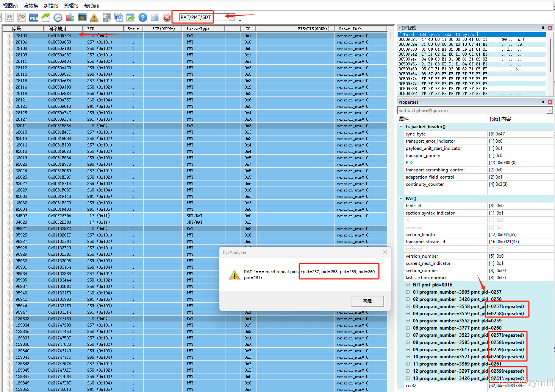The image size is (555, 392).
Task: Expand 05 program_number=3552 node
Action: tap(408, 321)
